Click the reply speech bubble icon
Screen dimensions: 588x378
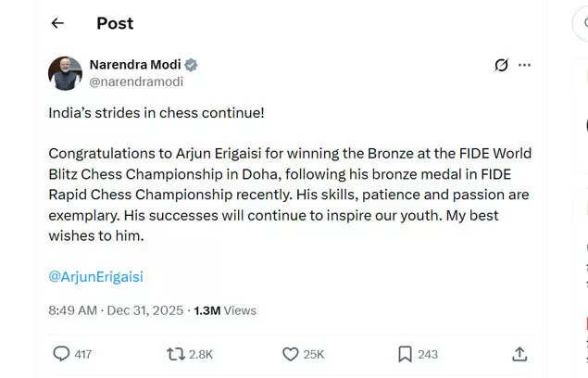tap(61, 354)
